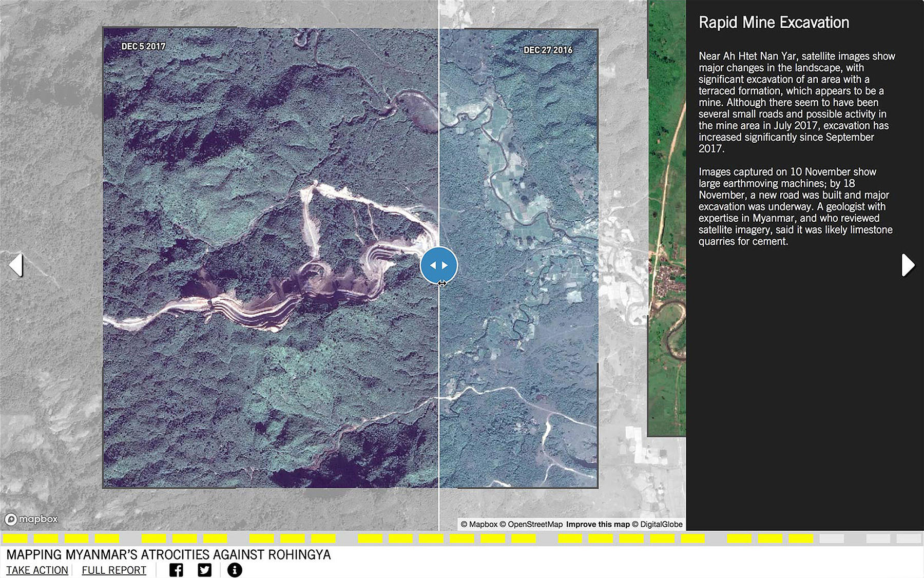Click the blue image comparison slider handle

(x=438, y=265)
